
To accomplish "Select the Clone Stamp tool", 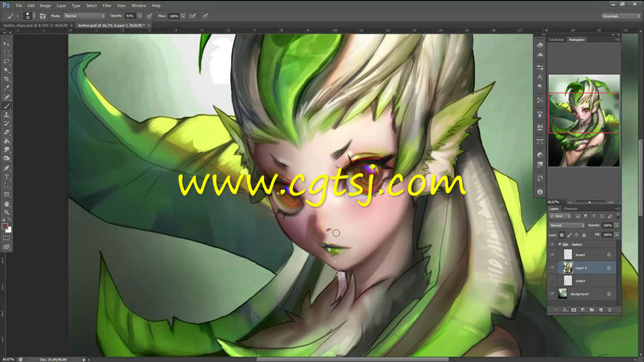I will click(x=6, y=115).
